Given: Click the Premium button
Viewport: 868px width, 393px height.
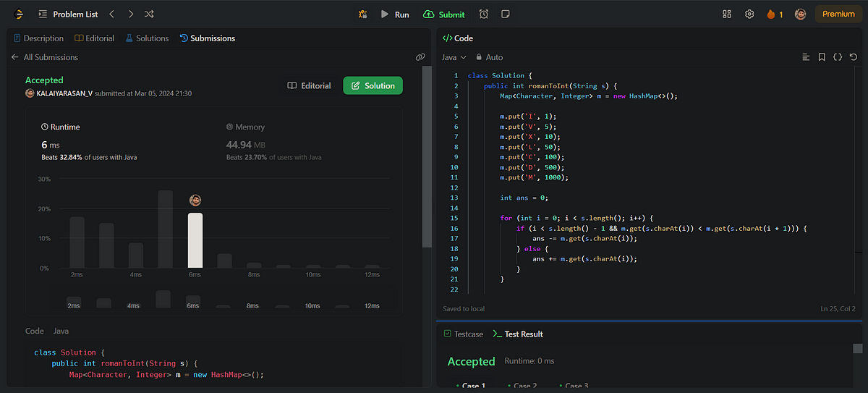Looking at the screenshot, I should coord(838,14).
